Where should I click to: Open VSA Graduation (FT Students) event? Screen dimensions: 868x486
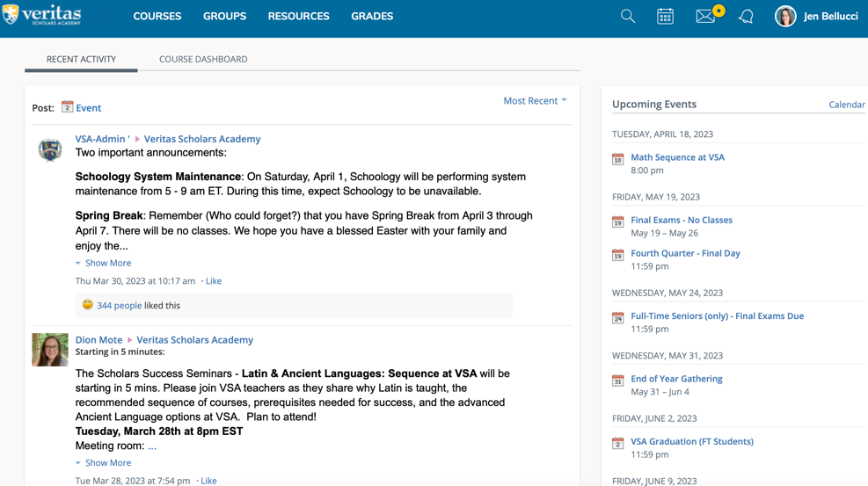coord(692,441)
